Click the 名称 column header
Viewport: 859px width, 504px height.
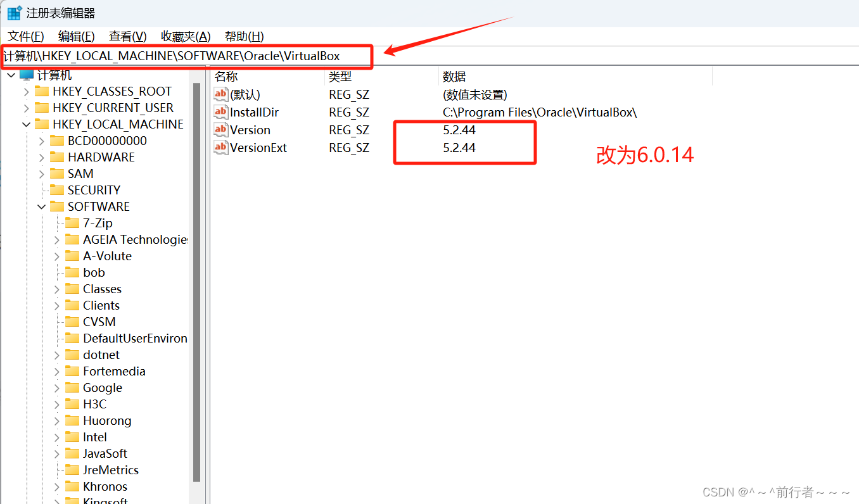[267, 77]
